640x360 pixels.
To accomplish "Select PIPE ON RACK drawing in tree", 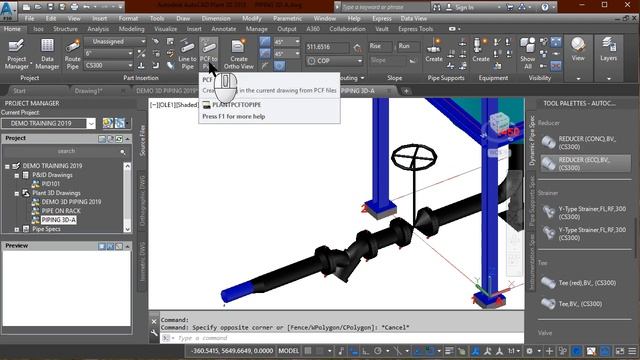I will tap(61, 211).
